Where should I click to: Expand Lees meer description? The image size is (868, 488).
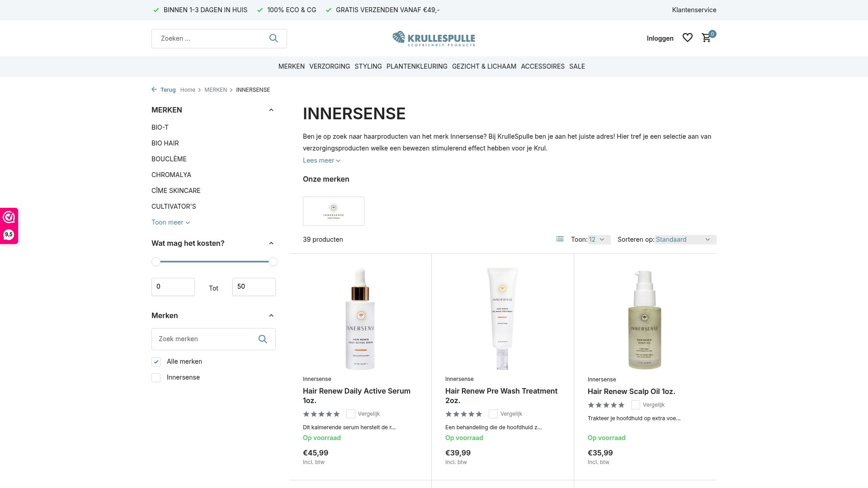[321, 160]
